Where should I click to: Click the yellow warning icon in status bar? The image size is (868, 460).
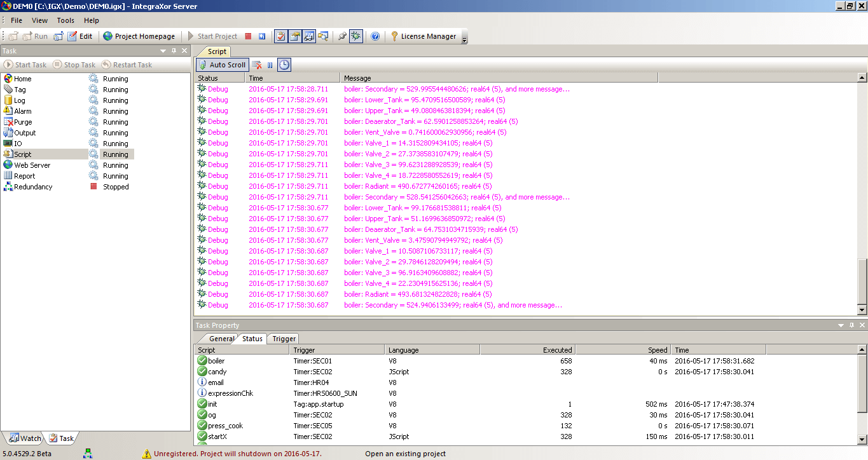(147, 454)
